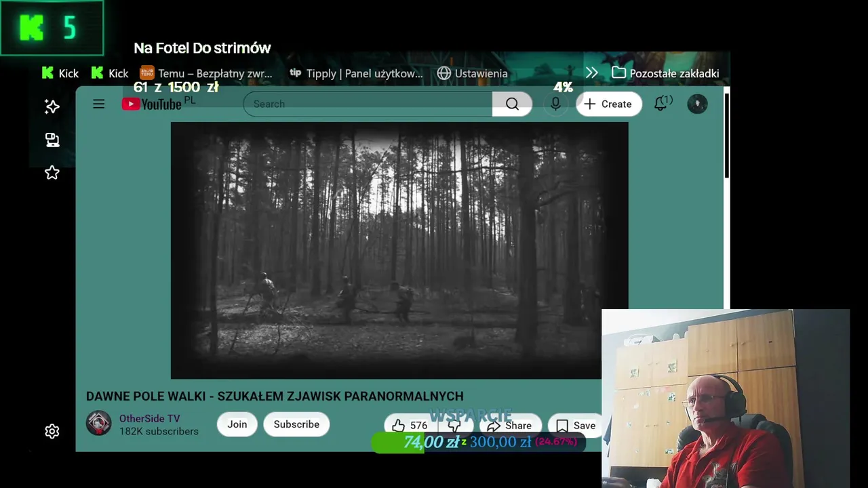Start voice search with the microphone
This screenshot has width=868, height=488.
[x=555, y=104]
